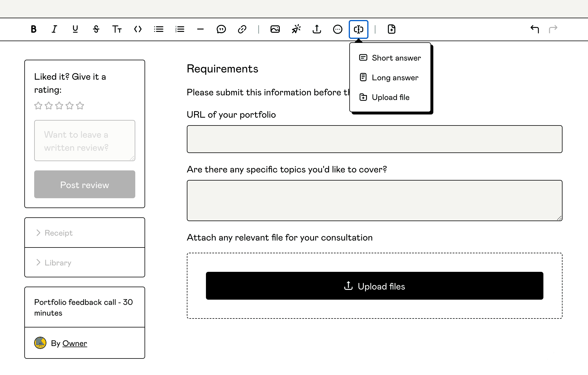The width and height of the screenshot is (588, 375).
Task: Toggle bold formatting in toolbar
Action: 34,29
